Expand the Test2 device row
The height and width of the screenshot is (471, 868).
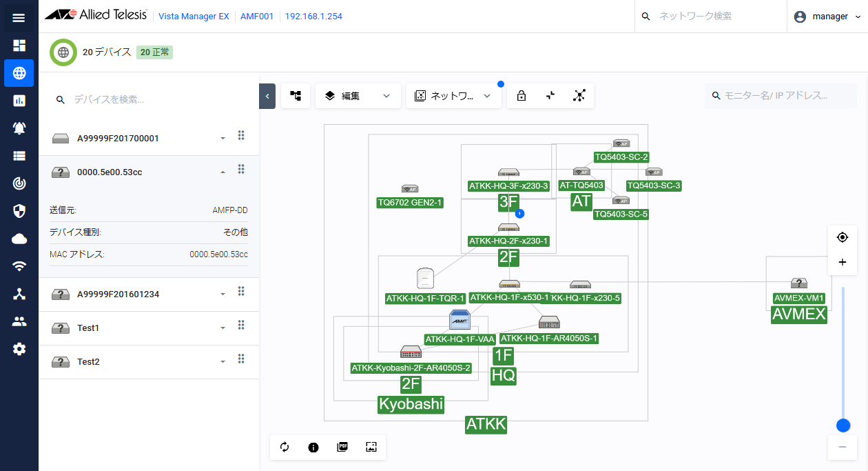coord(223,362)
